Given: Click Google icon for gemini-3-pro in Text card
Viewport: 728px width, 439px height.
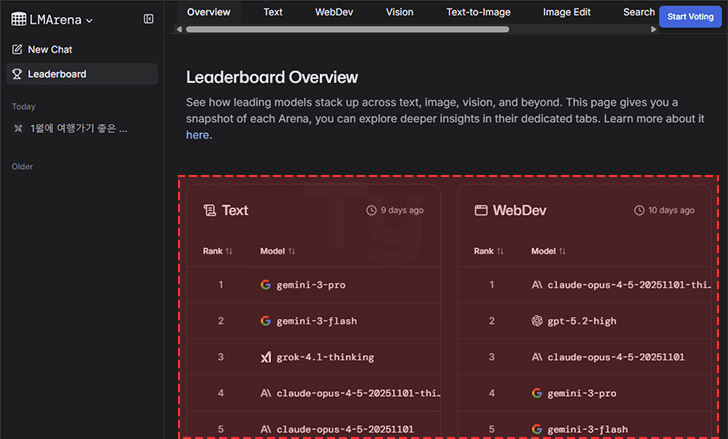Looking at the screenshot, I should pos(266,284).
